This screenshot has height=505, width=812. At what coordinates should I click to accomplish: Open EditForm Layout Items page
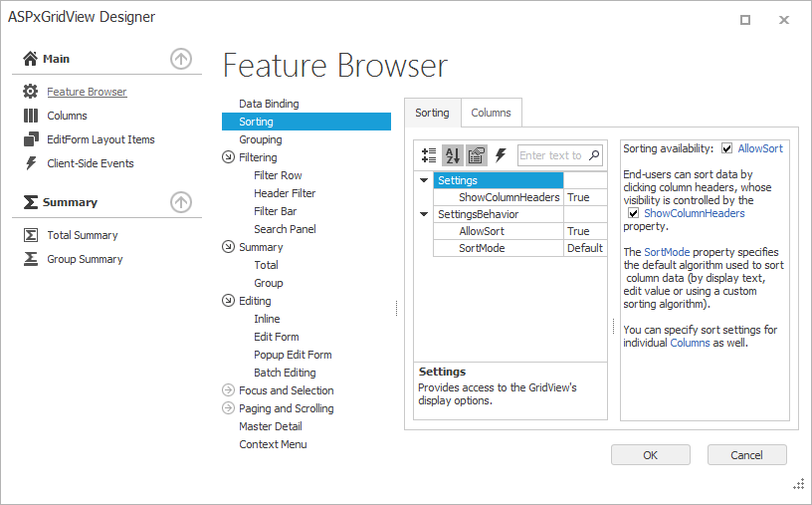click(x=101, y=139)
